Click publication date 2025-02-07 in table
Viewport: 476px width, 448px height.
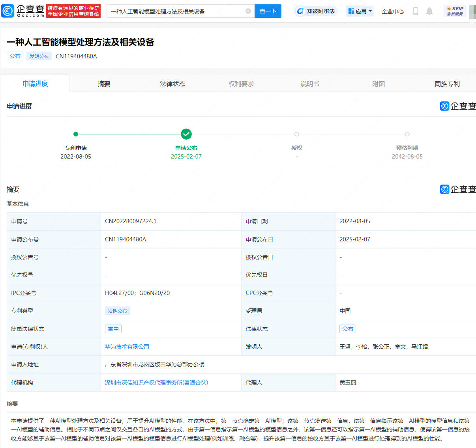pyautogui.click(x=355, y=239)
